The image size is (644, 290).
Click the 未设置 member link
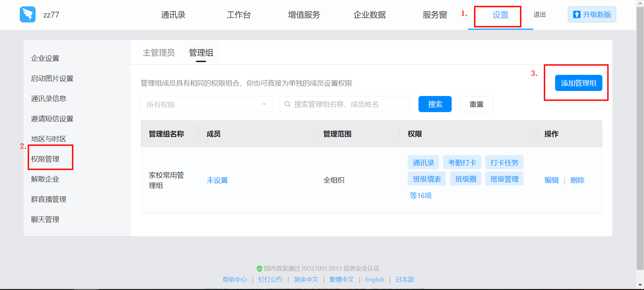pyautogui.click(x=217, y=180)
